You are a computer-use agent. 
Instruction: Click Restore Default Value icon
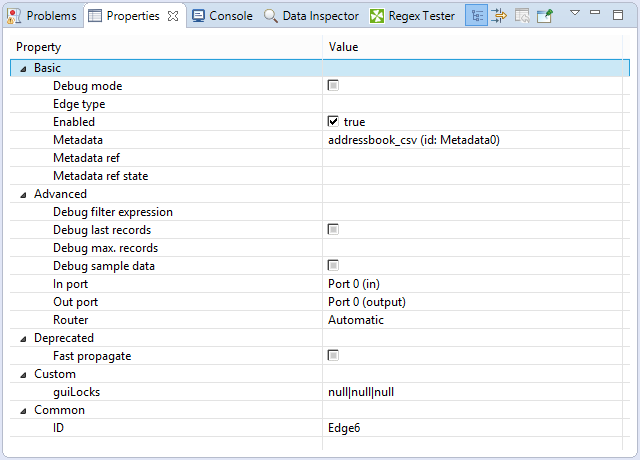coord(522,16)
